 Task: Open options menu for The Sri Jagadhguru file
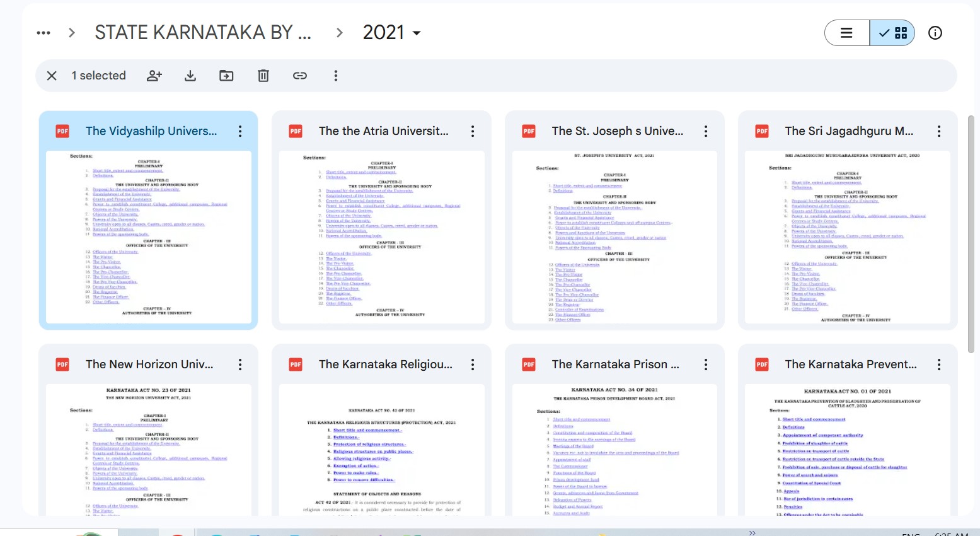click(939, 131)
